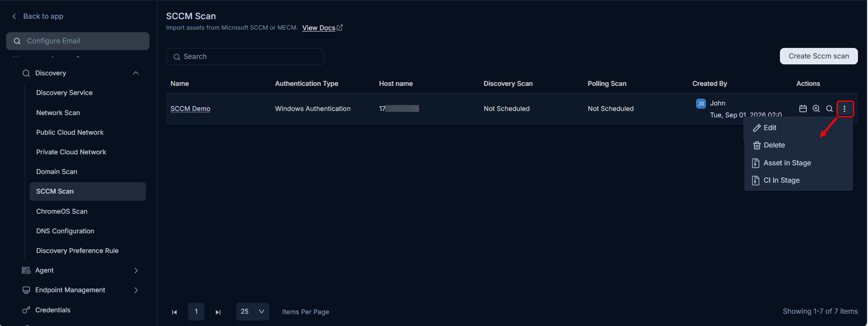Click the Endpoint Management monitor icon
Viewport: 868px width, 326px height.
click(x=26, y=290)
